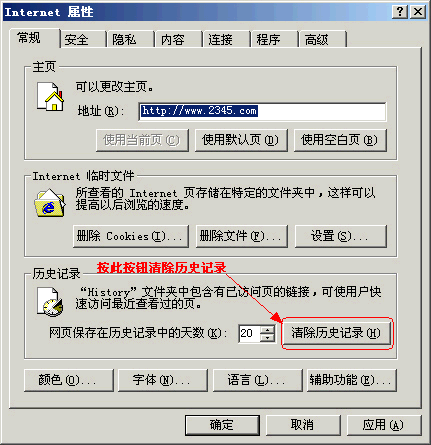Click the history days number field
Screen dimensions: 431x445
(x=250, y=333)
